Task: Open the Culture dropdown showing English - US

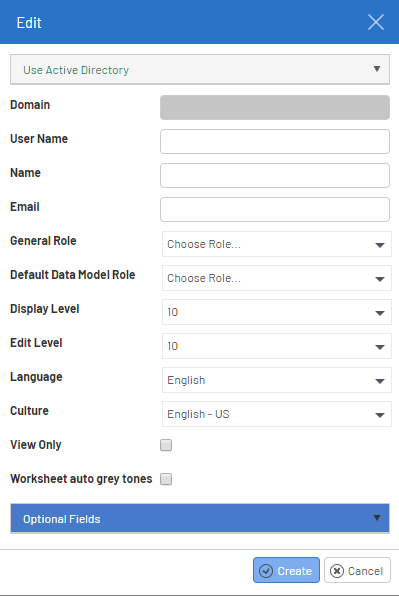Action: (277, 414)
